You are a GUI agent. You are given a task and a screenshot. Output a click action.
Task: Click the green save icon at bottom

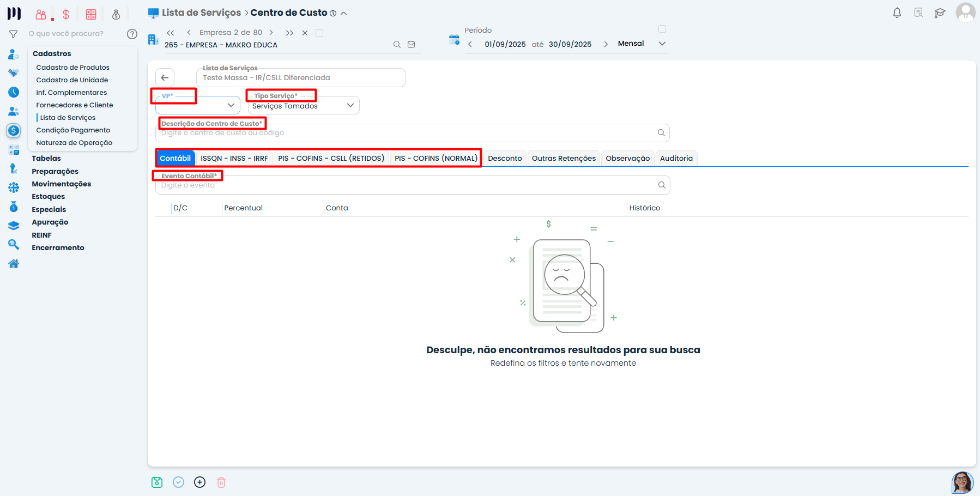[157, 482]
